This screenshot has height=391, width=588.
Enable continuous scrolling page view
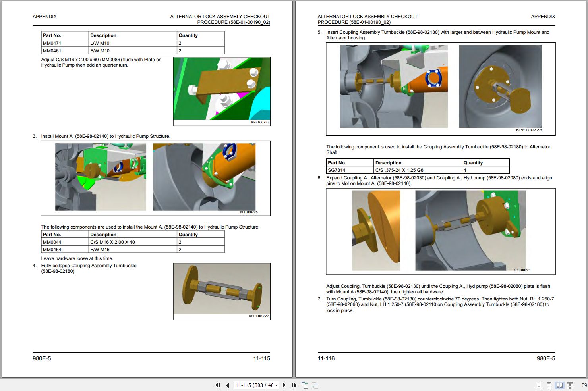tap(549, 385)
